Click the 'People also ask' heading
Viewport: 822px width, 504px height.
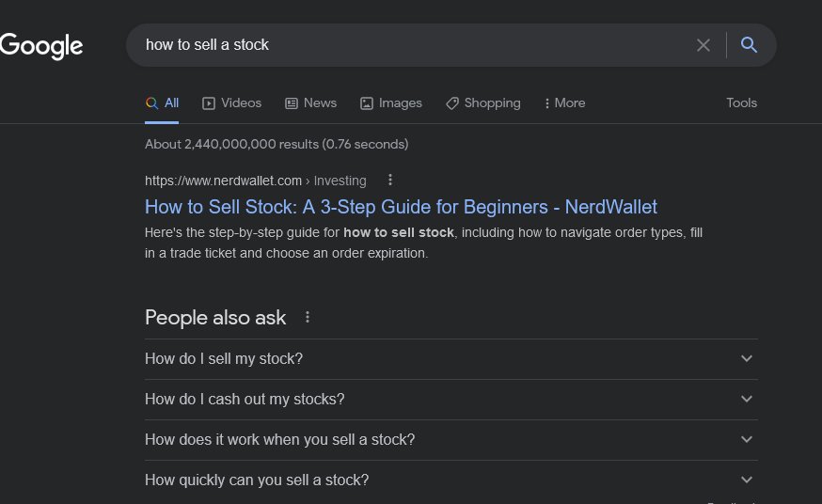click(215, 318)
